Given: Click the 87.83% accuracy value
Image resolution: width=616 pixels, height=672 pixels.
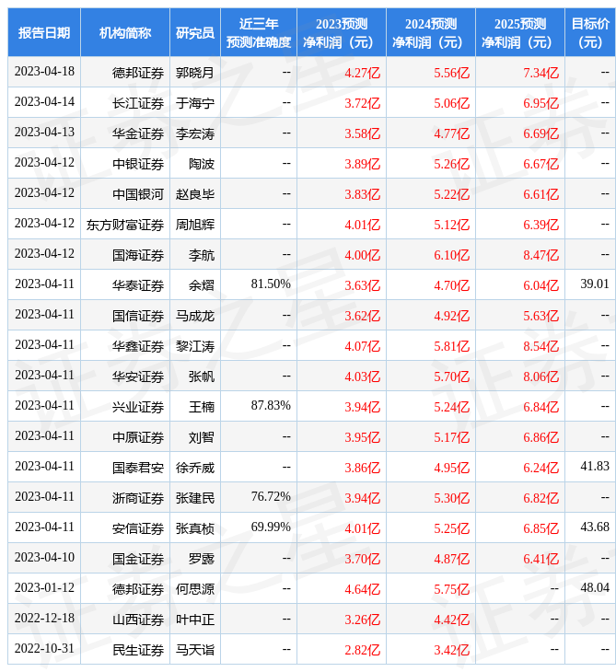Looking at the screenshot, I should coord(271,405).
